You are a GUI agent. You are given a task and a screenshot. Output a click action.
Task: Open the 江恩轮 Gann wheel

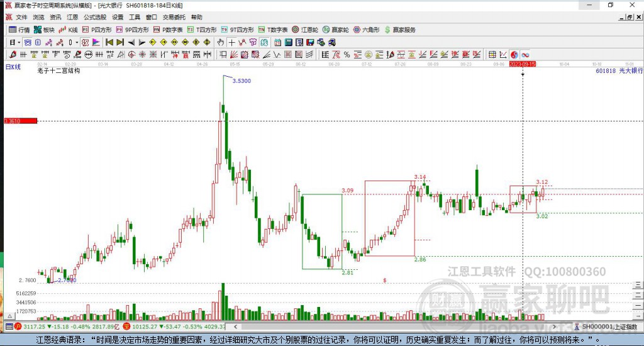305,30
